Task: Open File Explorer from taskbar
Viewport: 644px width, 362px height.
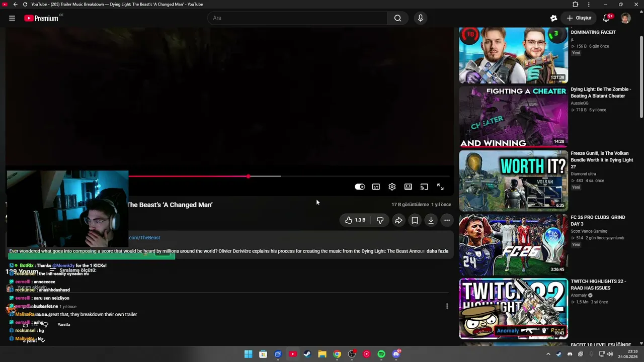Action: pos(322,354)
